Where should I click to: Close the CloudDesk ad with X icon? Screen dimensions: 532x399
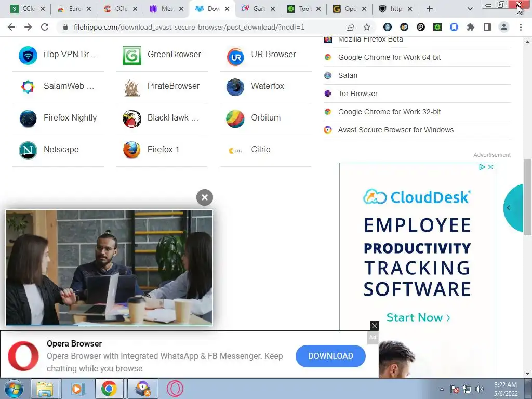tap(490, 167)
